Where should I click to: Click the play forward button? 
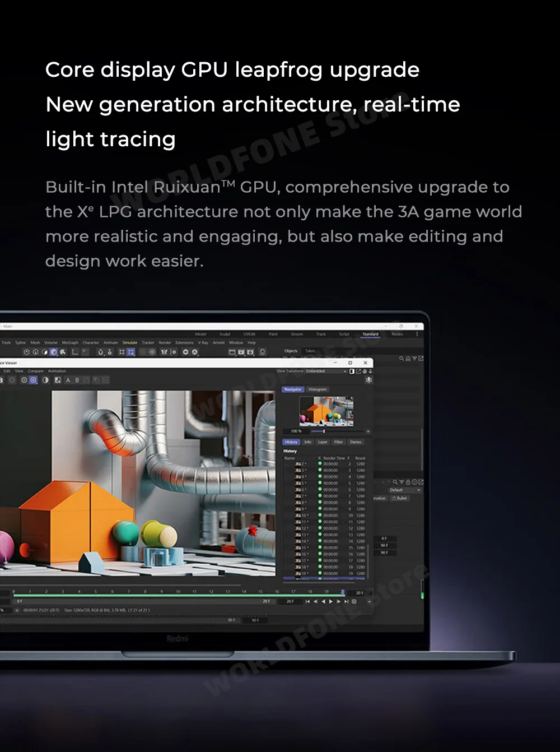coord(330,601)
